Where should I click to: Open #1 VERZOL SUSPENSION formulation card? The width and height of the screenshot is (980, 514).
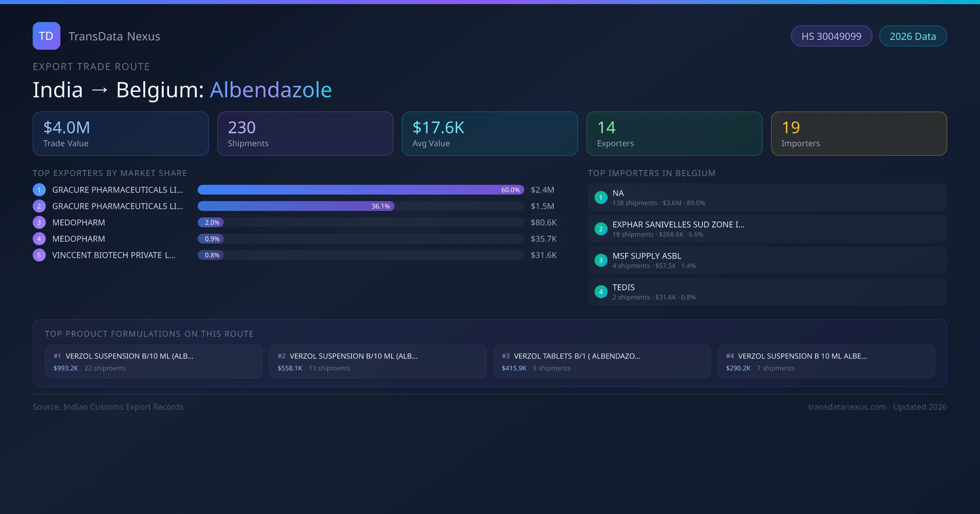pyautogui.click(x=154, y=361)
